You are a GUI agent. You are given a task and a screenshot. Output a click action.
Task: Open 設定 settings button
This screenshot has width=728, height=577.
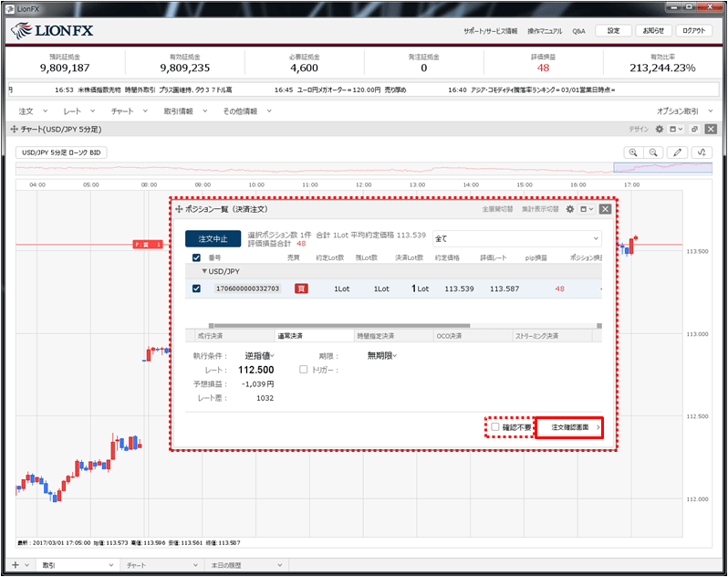click(613, 31)
